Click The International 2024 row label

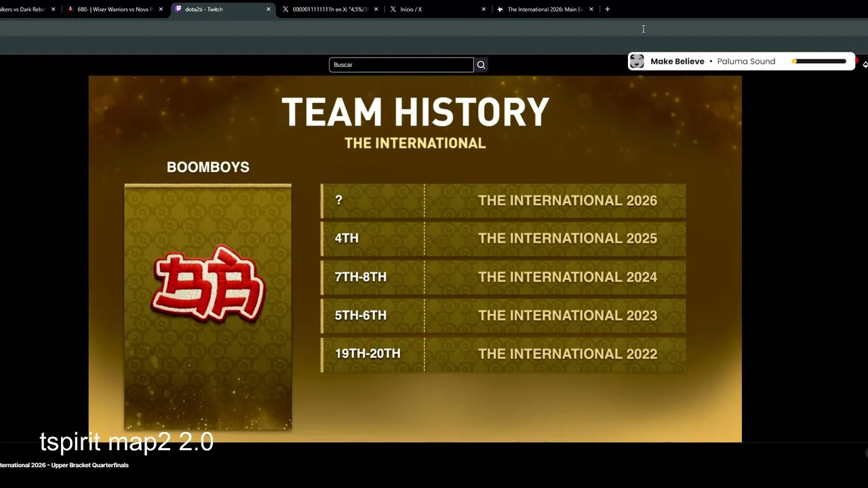coord(568,277)
